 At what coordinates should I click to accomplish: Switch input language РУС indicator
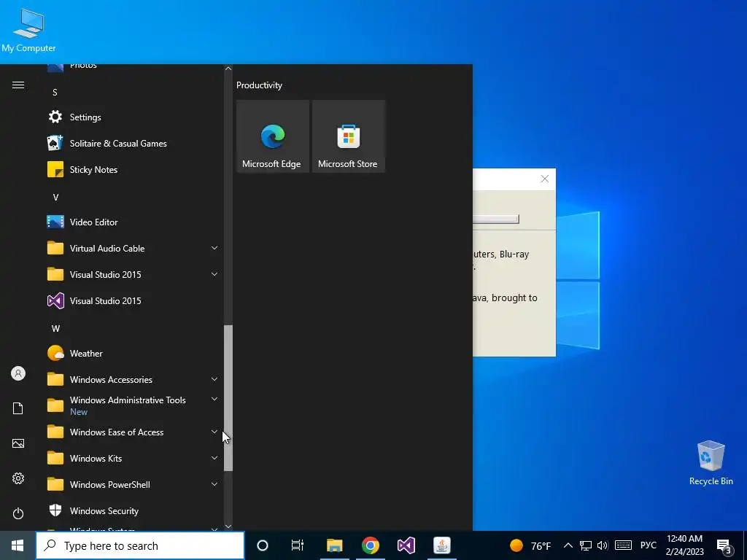648,545
